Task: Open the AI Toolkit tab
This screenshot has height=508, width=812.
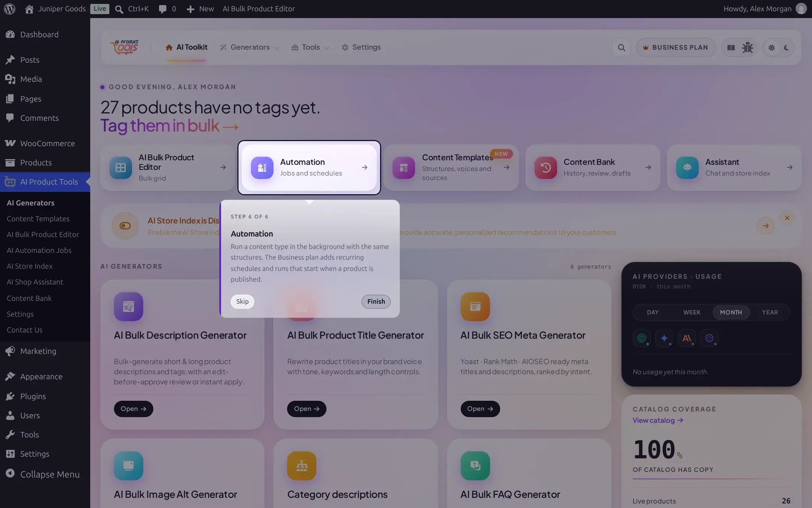Action: [186, 47]
